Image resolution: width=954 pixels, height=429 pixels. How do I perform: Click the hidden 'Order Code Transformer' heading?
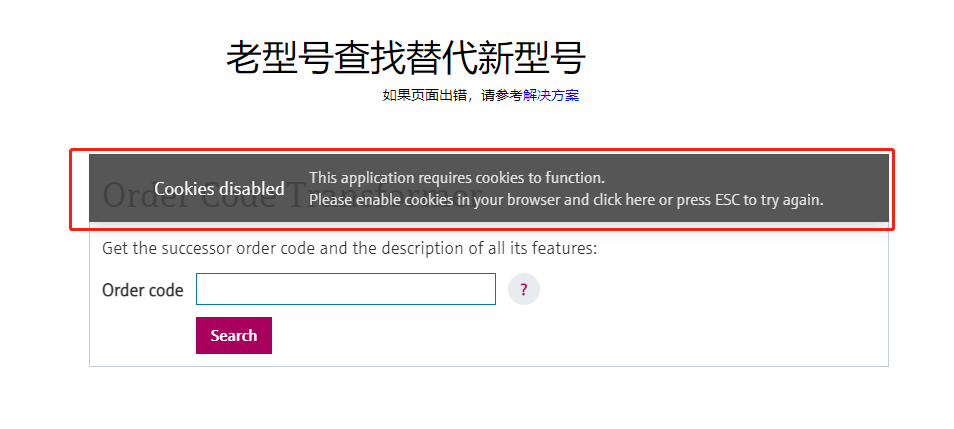click(292, 195)
